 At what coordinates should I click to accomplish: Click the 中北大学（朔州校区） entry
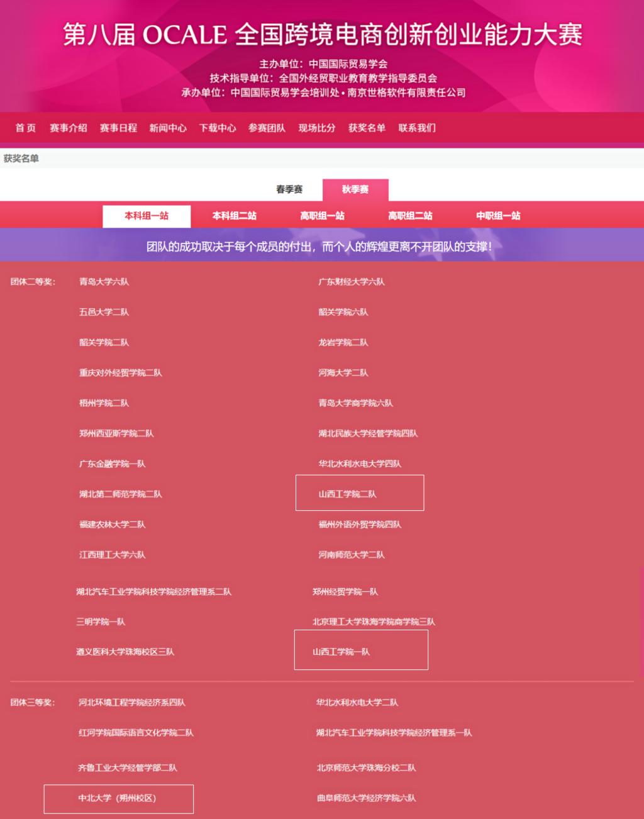point(117,798)
